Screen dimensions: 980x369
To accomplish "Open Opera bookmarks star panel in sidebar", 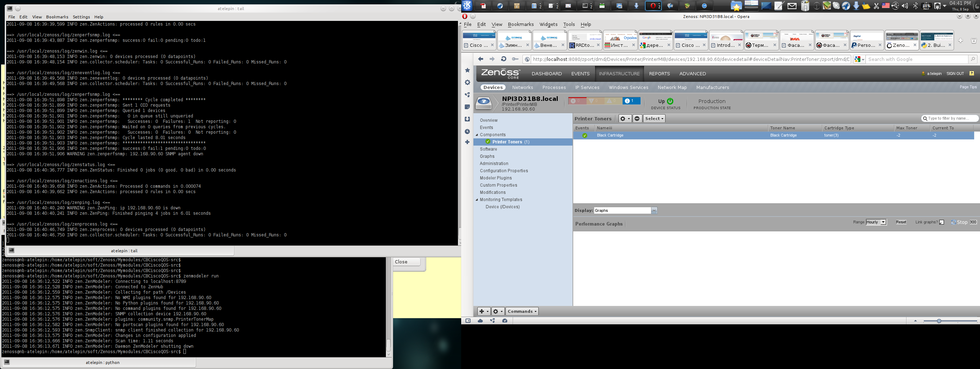I will (x=468, y=70).
